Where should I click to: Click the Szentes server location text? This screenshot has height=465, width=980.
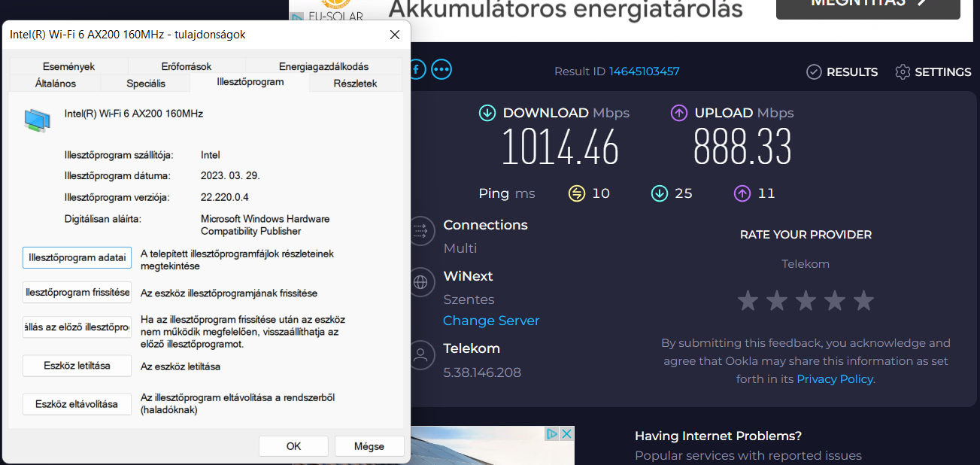pyautogui.click(x=469, y=299)
